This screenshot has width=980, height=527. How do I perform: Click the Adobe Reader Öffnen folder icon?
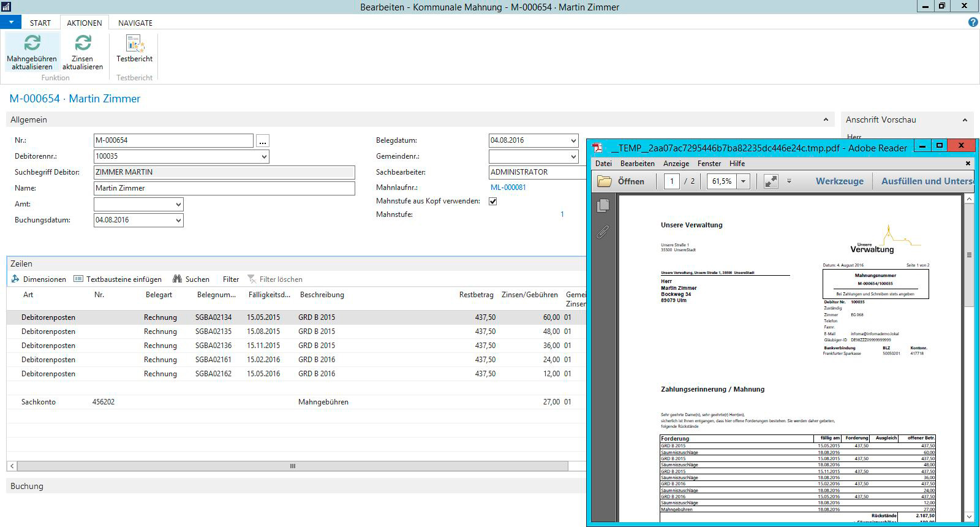[x=605, y=181]
